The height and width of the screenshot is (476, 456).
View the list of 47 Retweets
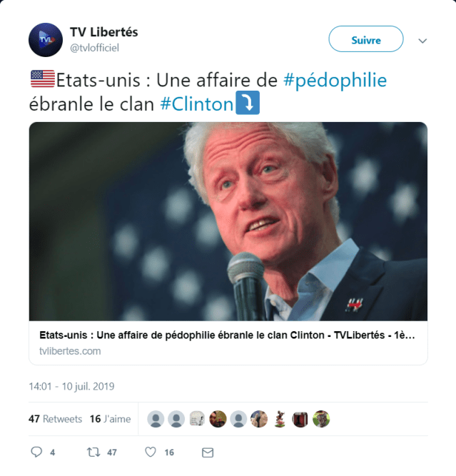click(x=55, y=419)
